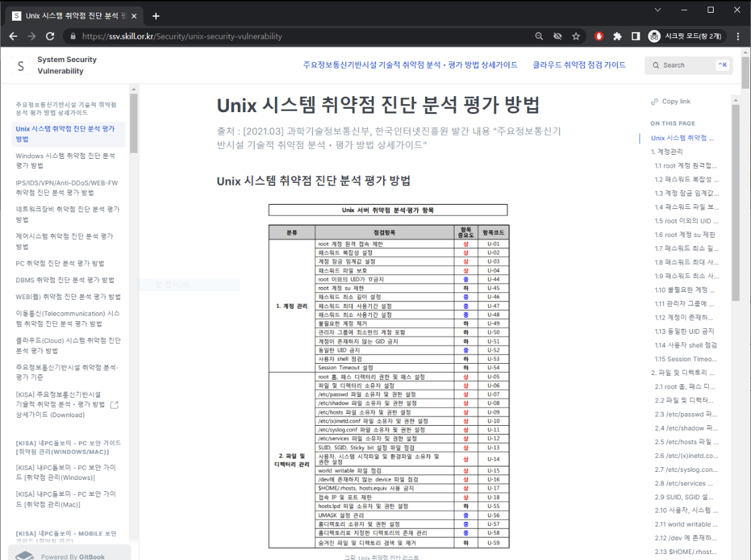Jump to 2.3 /etc/passwd outline entry
Image resolution: width=751 pixels, height=560 pixels.
[686, 414]
